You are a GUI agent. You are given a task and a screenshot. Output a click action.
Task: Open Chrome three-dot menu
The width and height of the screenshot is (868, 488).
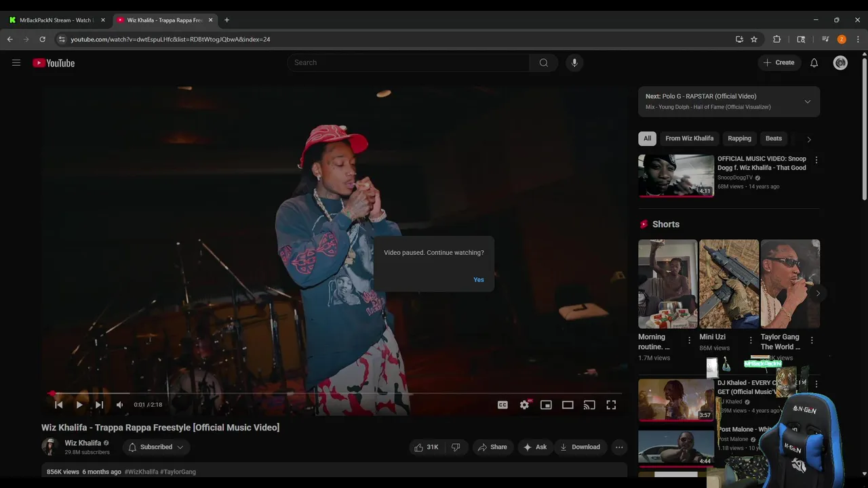[x=858, y=39]
